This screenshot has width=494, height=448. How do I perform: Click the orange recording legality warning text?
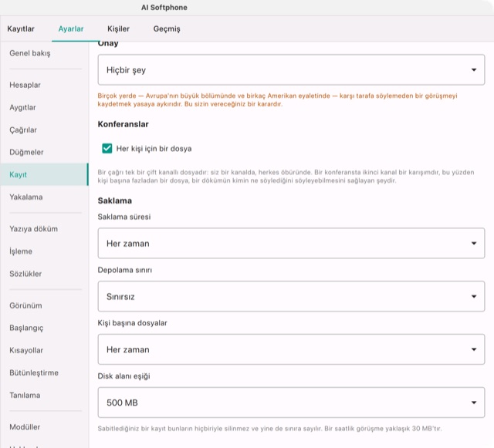[x=277, y=99]
